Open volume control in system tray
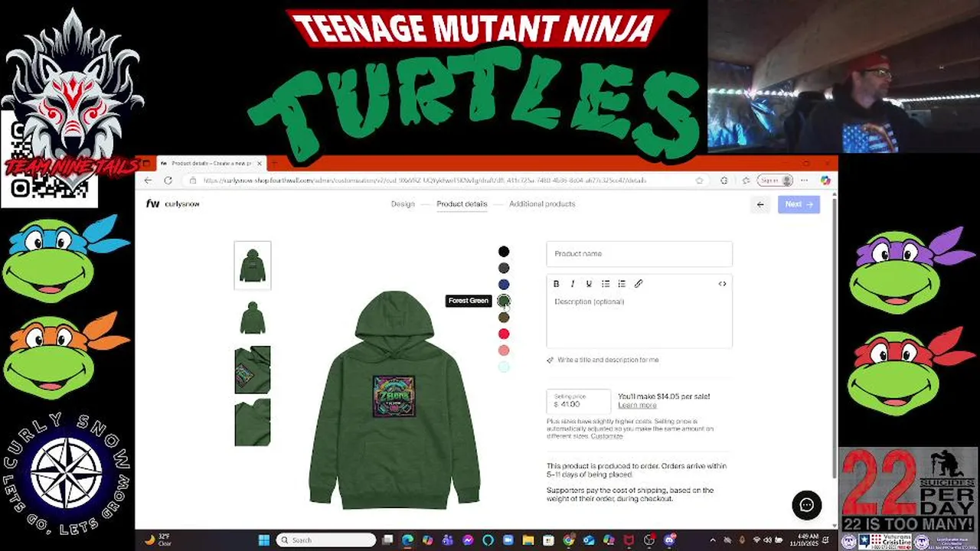This screenshot has height=551, width=980. (766, 540)
